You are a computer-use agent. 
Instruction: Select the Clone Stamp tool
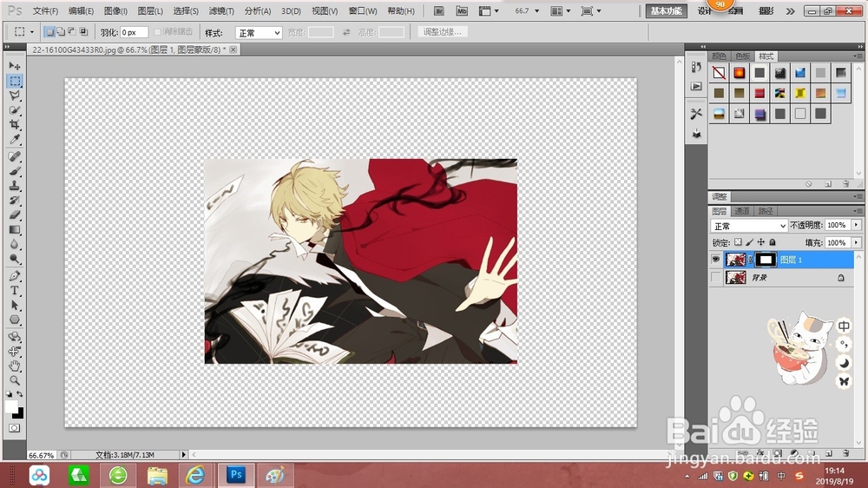tap(15, 186)
